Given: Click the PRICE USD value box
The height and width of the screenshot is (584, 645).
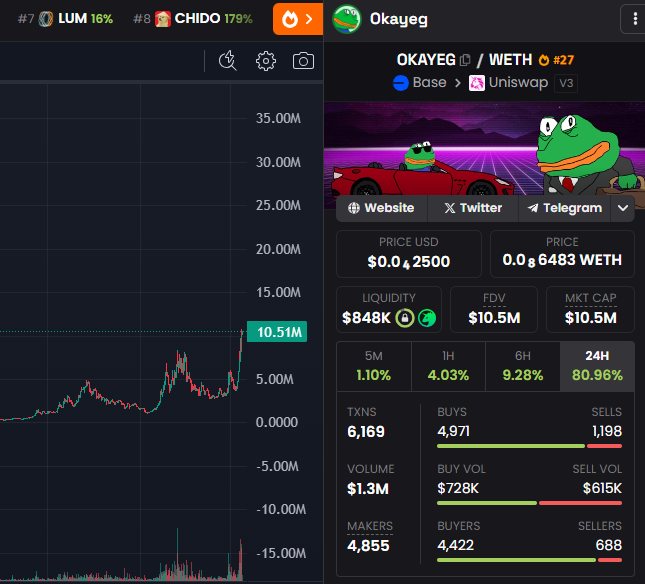Looking at the screenshot, I should (409, 254).
